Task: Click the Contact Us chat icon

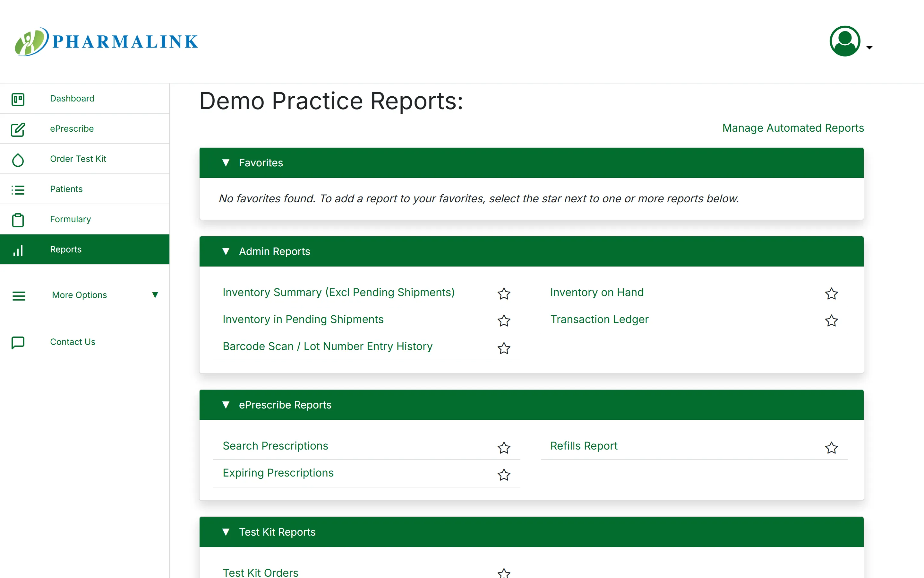Action: 18,343
